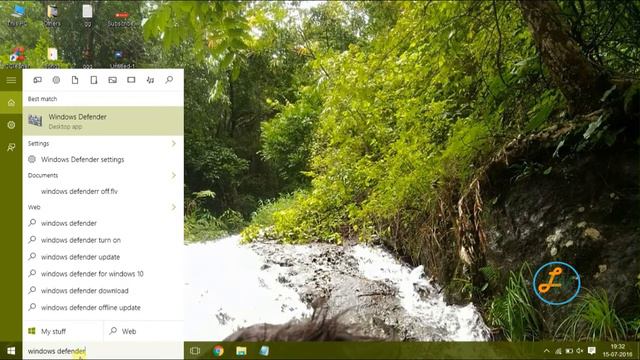Open the Web results section header
Screen dimensions: 640x360
(x=34, y=207)
